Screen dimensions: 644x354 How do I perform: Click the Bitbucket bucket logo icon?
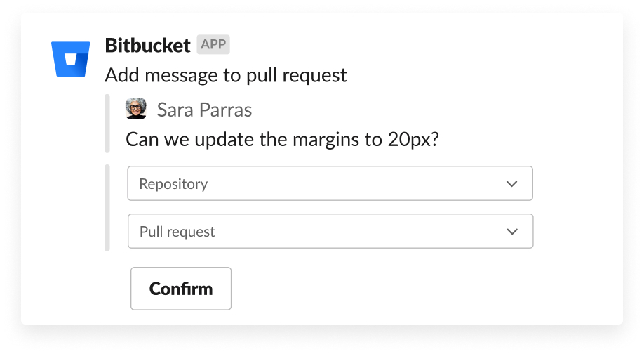(70, 59)
